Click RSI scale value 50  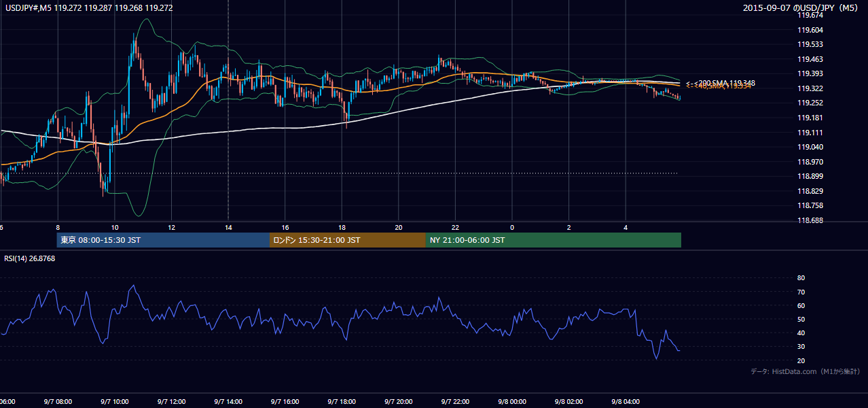(x=801, y=319)
